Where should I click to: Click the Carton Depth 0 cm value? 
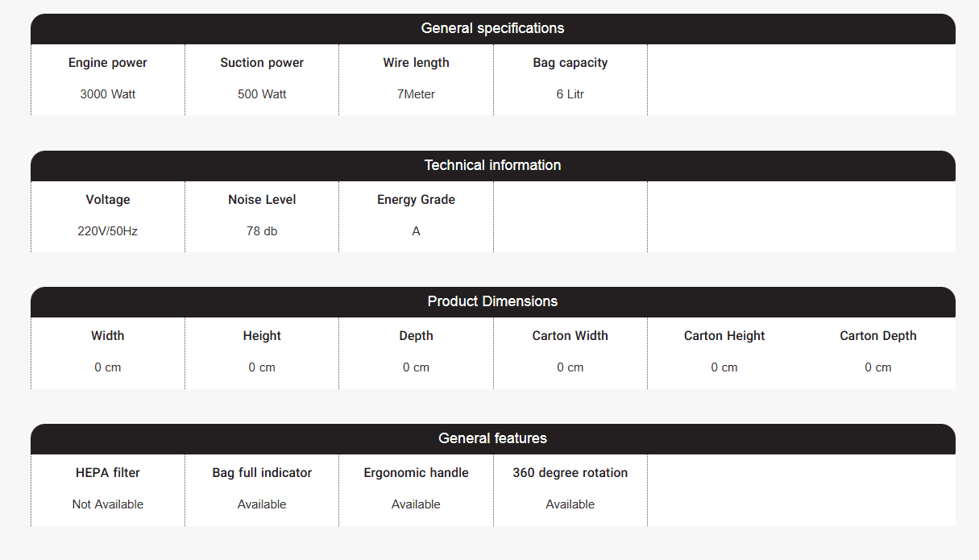click(x=878, y=367)
